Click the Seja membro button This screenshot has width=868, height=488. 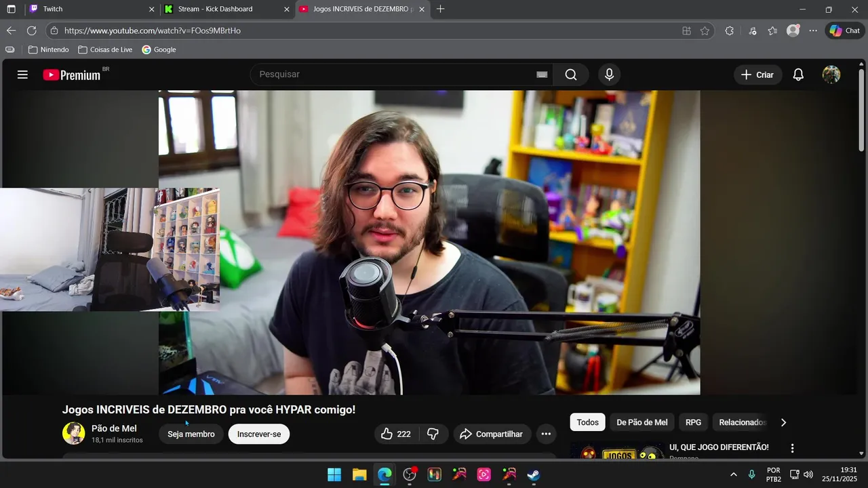coord(191,434)
